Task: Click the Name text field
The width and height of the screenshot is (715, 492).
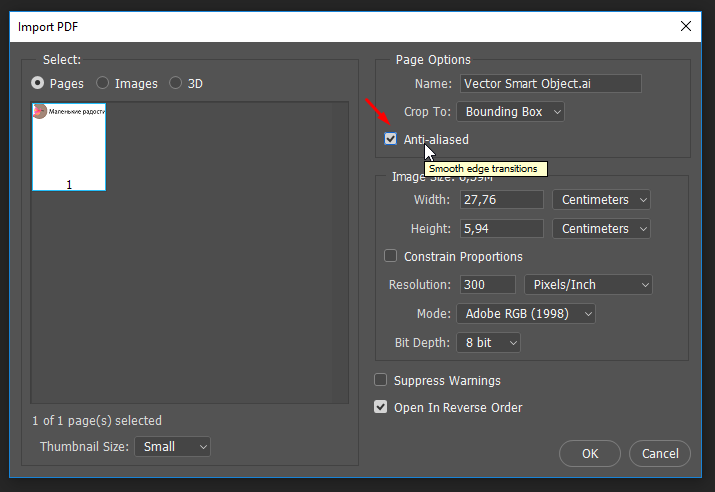Action: click(x=550, y=84)
